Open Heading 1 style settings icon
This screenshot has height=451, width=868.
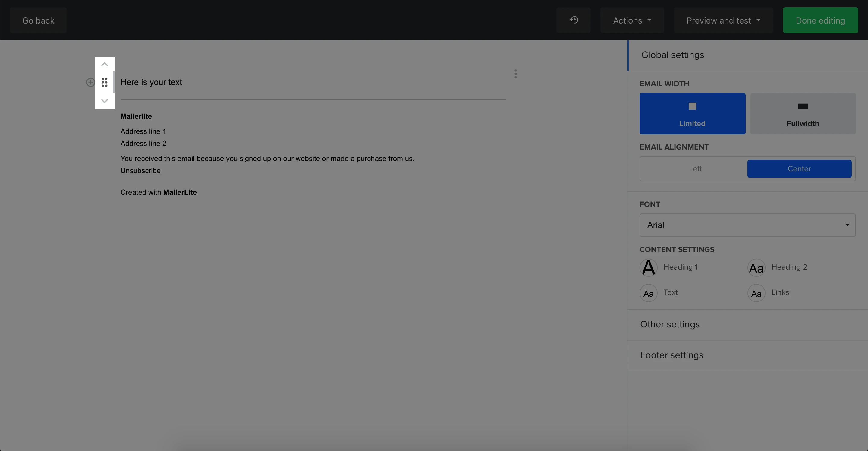pyautogui.click(x=648, y=268)
